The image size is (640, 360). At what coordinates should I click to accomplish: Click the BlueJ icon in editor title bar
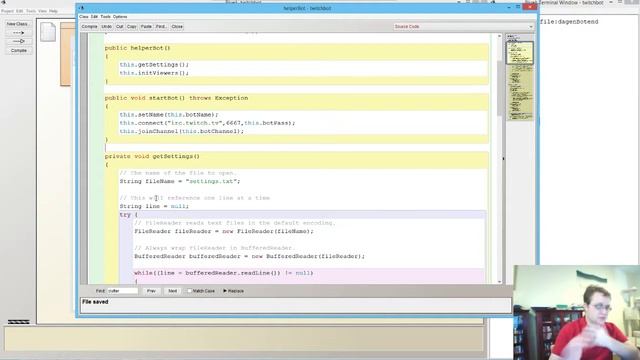[x=81, y=8]
